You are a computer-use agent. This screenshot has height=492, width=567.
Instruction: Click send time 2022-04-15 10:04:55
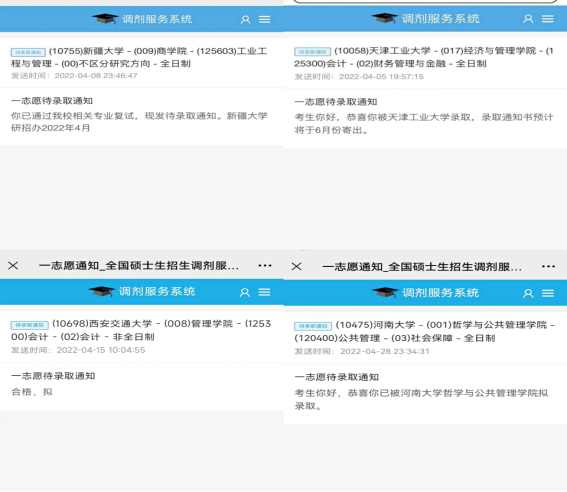pyautogui.click(x=101, y=350)
